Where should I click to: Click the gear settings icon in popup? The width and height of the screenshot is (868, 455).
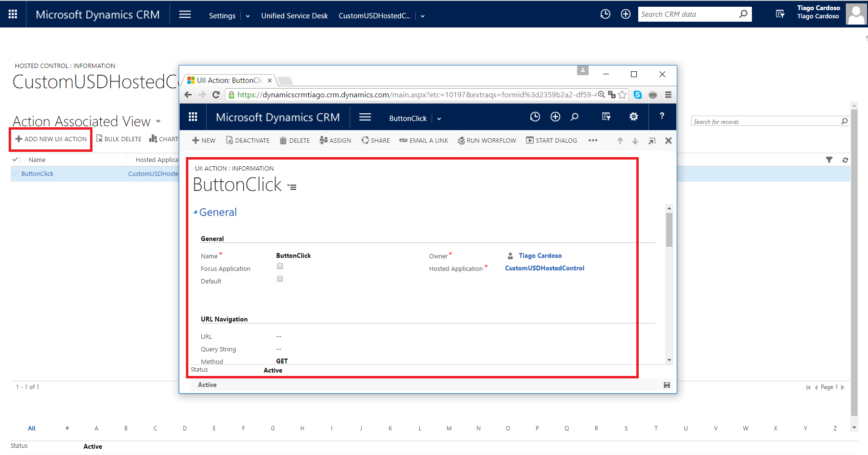point(633,117)
